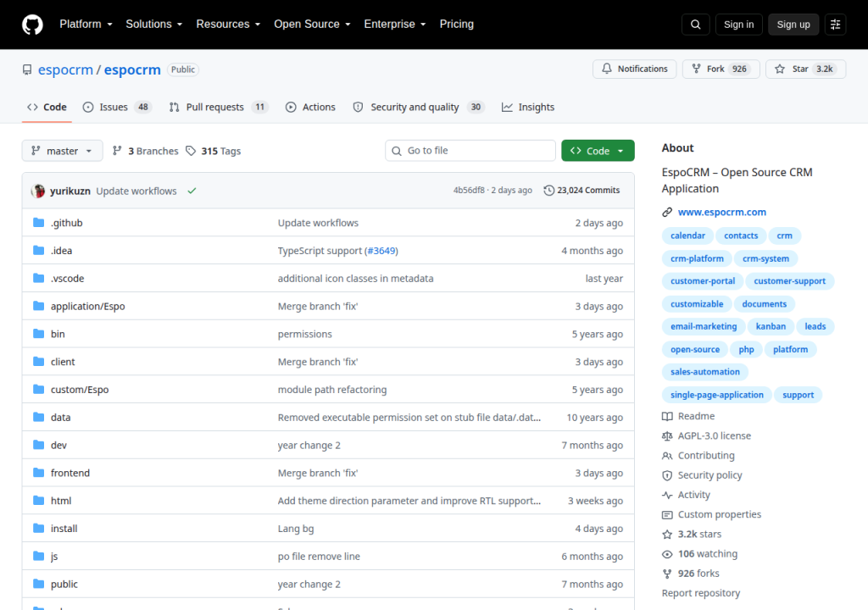The height and width of the screenshot is (610, 868).
Task: Click the client folder icon
Action: (x=38, y=362)
